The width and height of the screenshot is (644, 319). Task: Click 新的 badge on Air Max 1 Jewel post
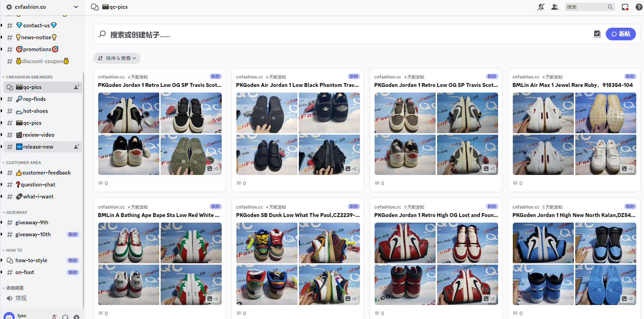(x=630, y=76)
